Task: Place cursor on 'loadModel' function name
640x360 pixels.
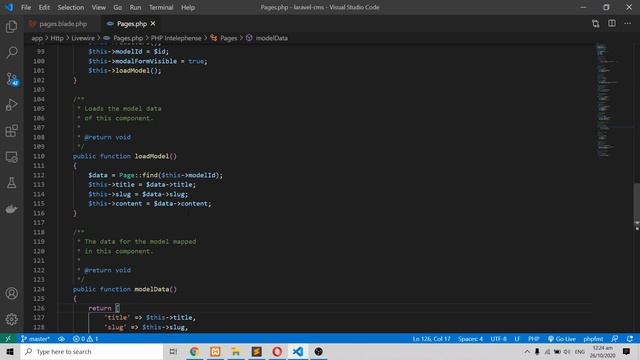Action: tap(152, 156)
